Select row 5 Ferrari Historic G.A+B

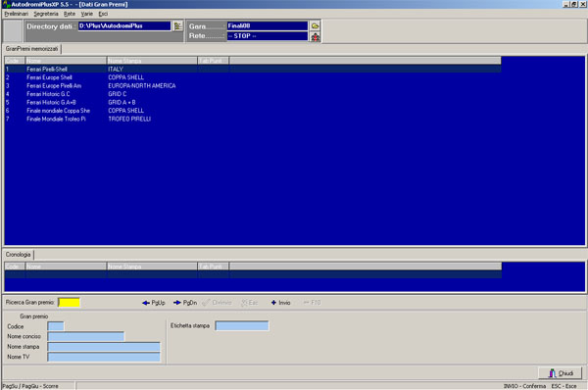253,102
